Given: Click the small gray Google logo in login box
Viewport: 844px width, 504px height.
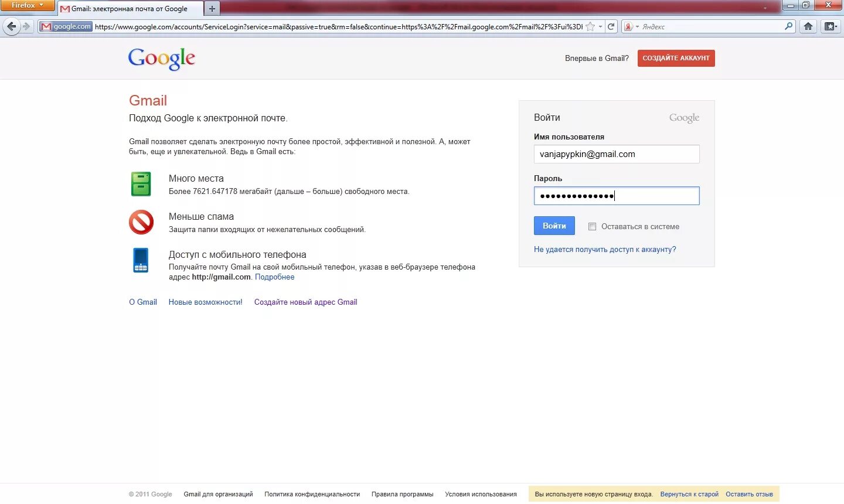Looking at the screenshot, I should pos(685,118).
